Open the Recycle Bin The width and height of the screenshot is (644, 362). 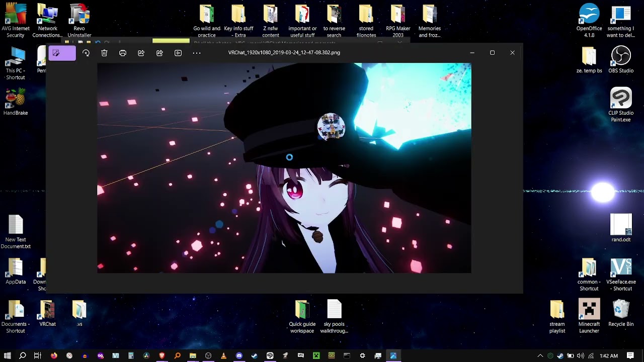click(621, 314)
